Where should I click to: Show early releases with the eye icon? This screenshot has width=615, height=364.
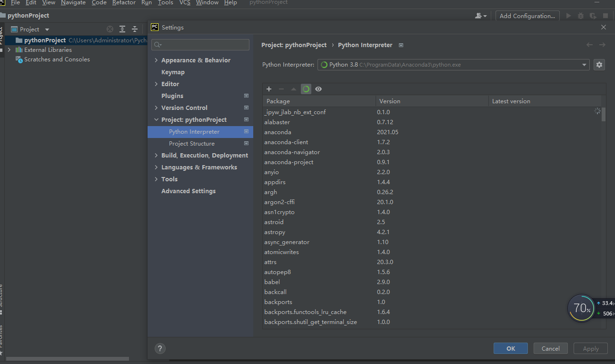click(x=318, y=89)
